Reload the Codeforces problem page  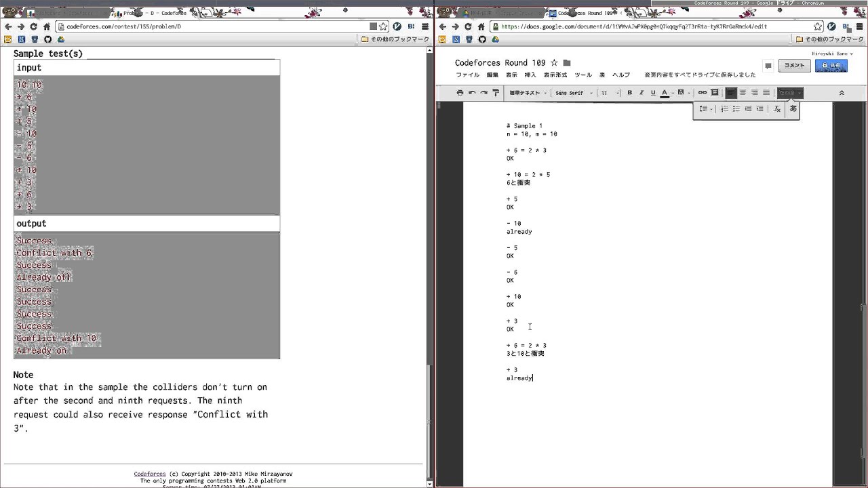[33, 26]
